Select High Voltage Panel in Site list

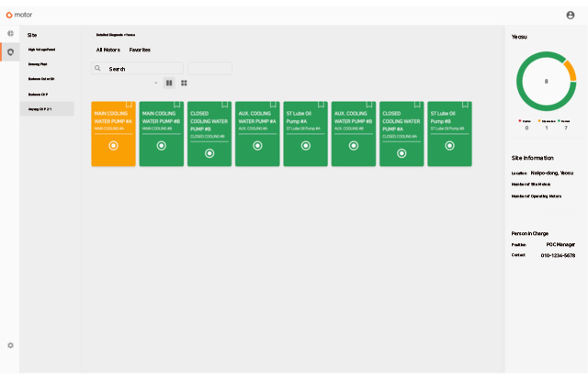(x=41, y=50)
